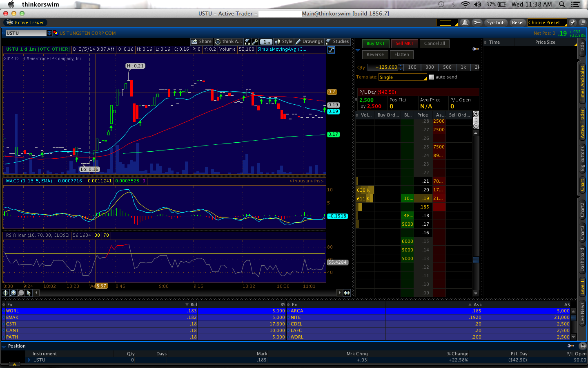
Task: Open the wrench settings icon beside Symbols
Action: [x=477, y=22]
